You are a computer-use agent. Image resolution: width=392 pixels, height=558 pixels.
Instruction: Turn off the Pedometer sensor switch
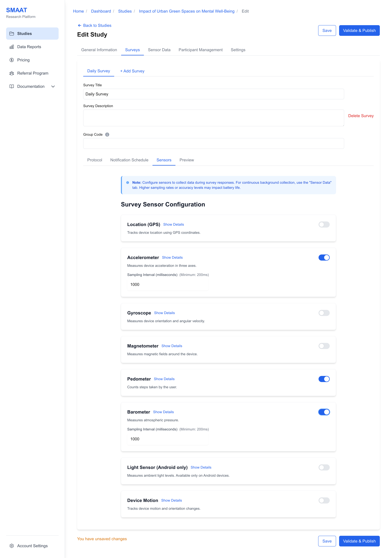coord(324,379)
